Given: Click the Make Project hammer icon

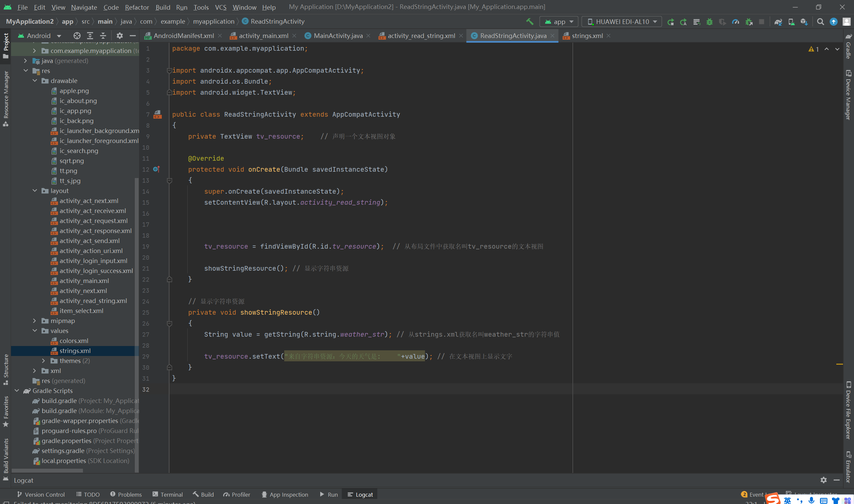Looking at the screenshot, I should [x=529, y=22].
